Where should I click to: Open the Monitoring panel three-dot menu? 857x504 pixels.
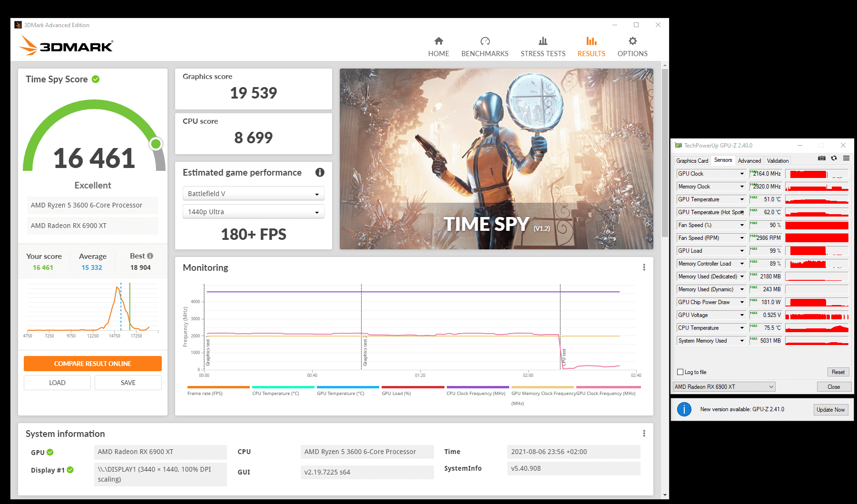coord(644,267)
